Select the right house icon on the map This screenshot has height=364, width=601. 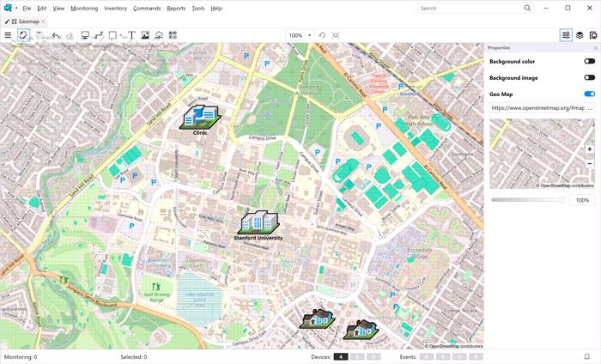coord(361,330)
